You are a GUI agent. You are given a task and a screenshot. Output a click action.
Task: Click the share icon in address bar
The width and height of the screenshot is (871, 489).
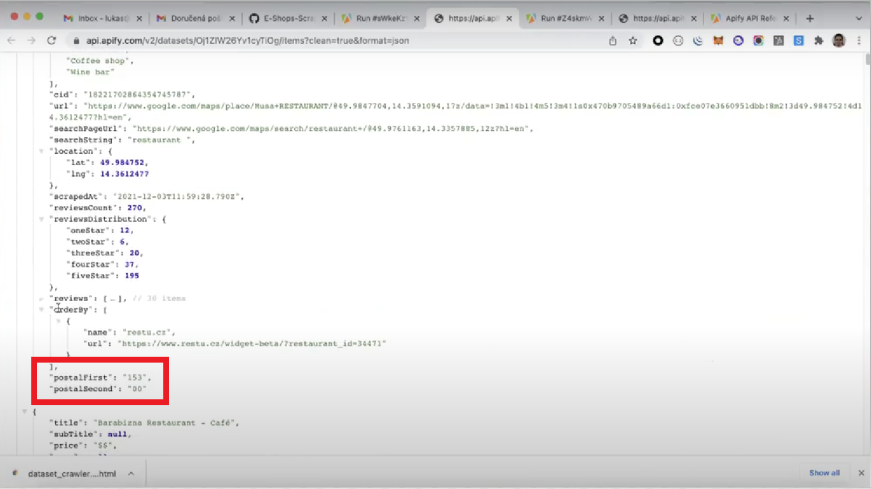pos(613,41)
